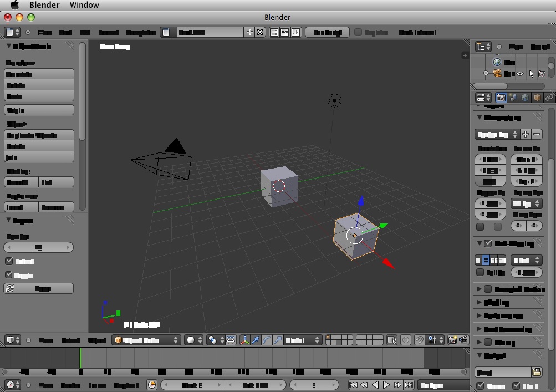
Task: Click the Run Script button
Action: (327, 32)
